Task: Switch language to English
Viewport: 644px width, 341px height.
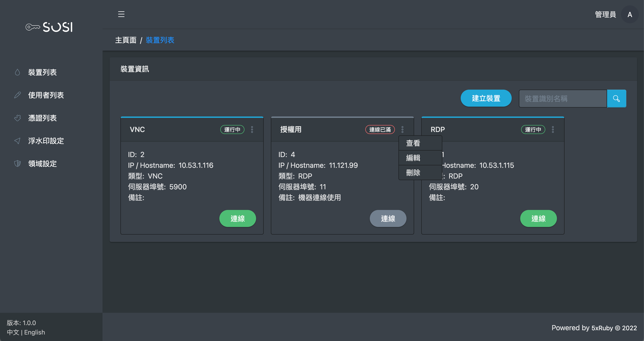Action: coord(34,332)
